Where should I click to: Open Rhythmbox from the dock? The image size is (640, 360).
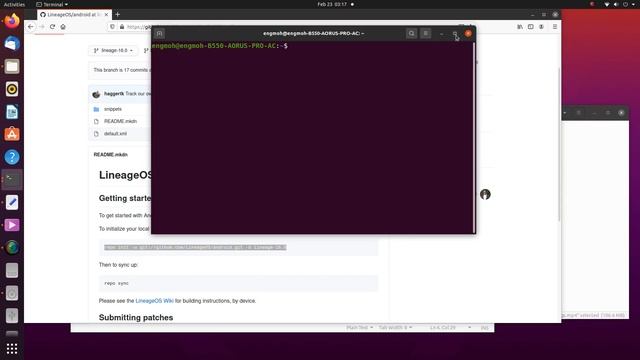click(12, 89)
